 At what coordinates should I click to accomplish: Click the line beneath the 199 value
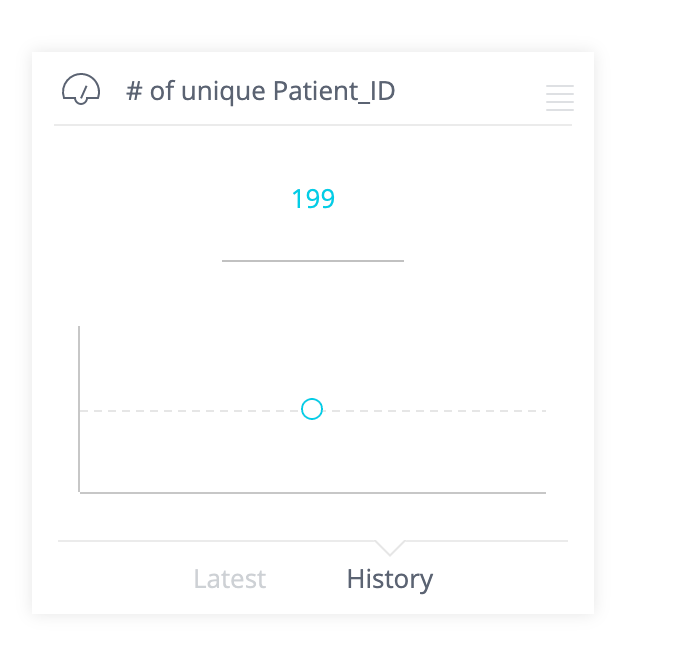click(313, 261)
